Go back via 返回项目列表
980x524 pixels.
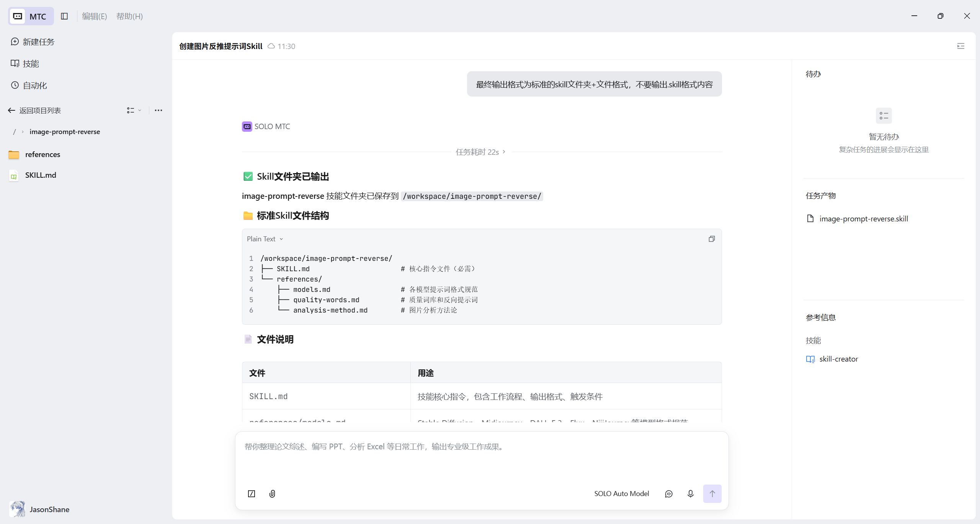pyautogui.click(x=34, y=110)
